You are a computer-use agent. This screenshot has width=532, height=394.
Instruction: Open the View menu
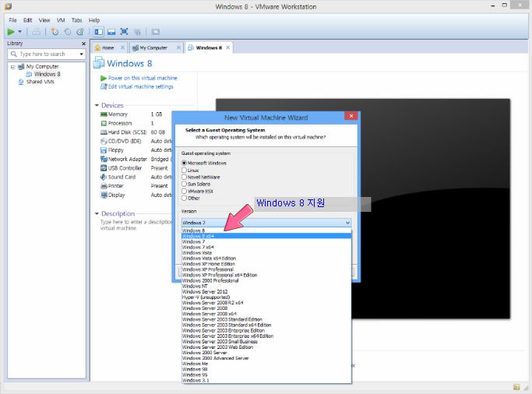(44, 20)
